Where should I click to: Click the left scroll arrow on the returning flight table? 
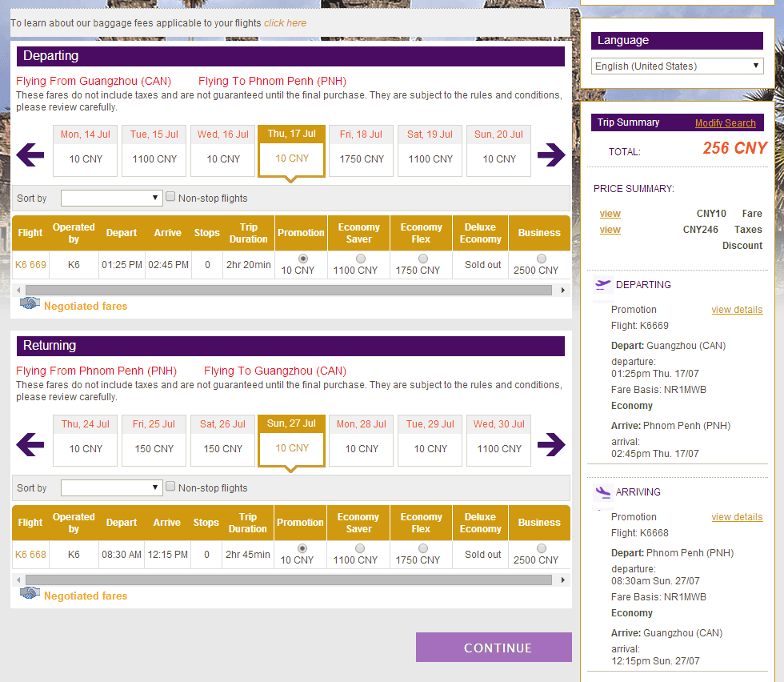pyautogui.click(x=18, y=580)
